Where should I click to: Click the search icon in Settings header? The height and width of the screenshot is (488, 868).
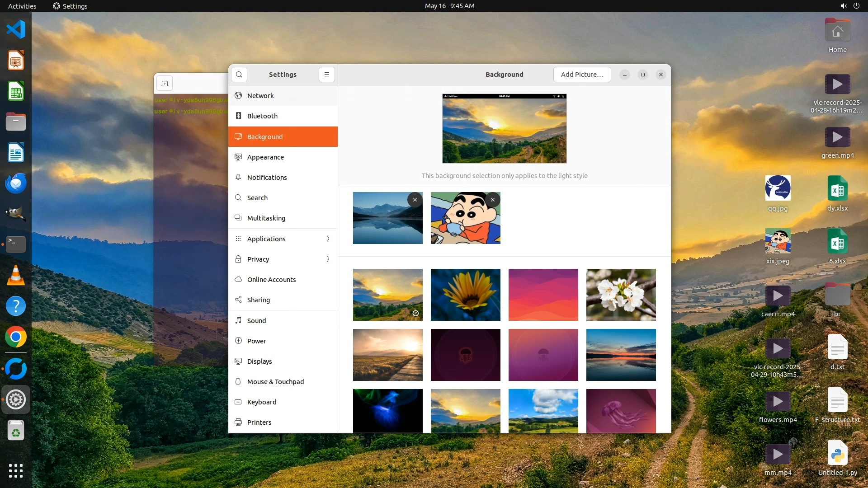(239, 75)
